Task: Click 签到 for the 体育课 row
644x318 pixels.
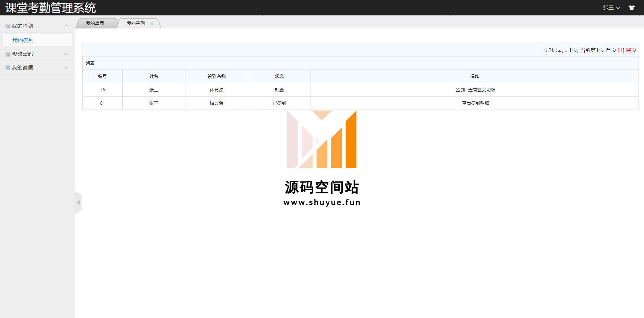Action: [x=460, y=90]
